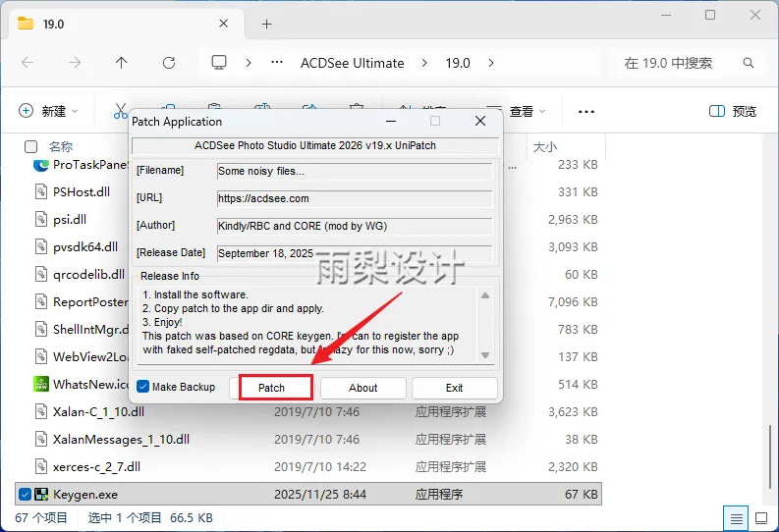
Task: Select the qrcodelib.dll file
Action: [89, 275]
